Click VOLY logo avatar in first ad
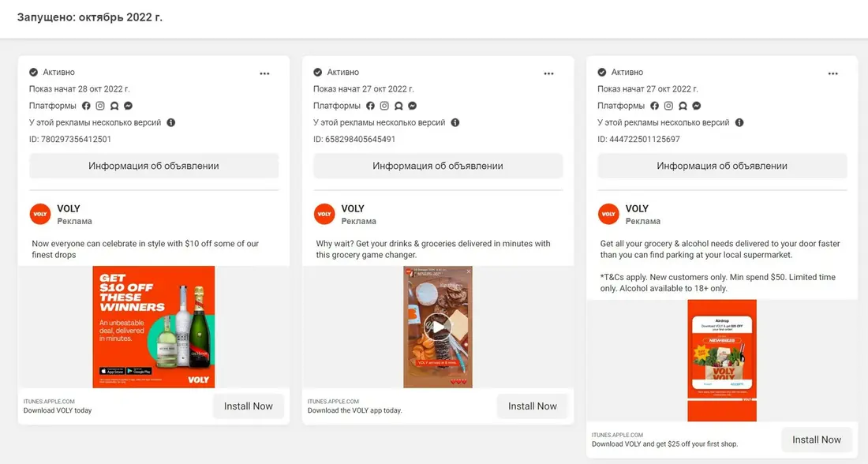 pyautogui.click(x=40, y=215)
